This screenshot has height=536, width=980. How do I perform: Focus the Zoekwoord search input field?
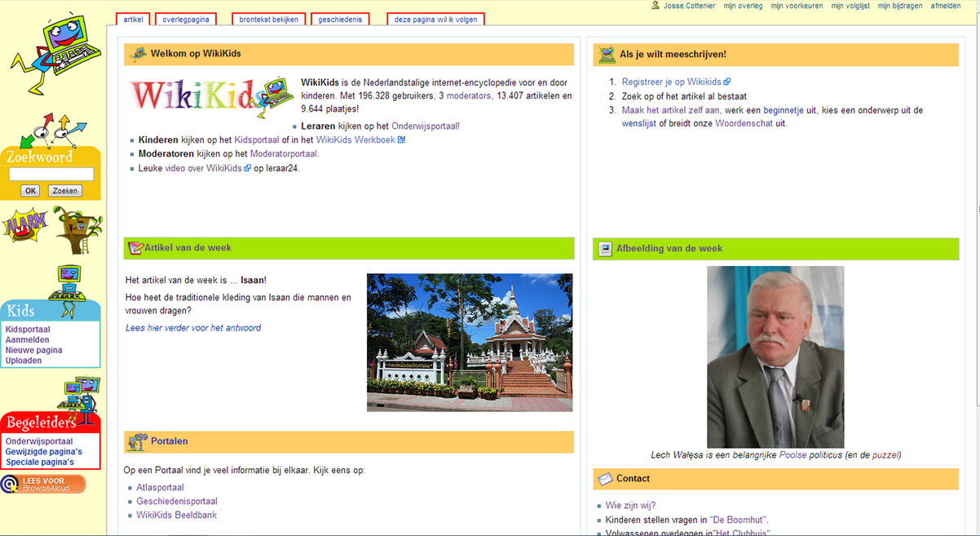coord(51,174)
